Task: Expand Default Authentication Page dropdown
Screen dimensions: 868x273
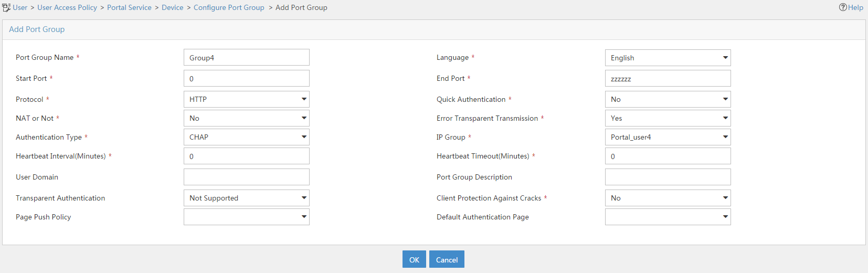Action: point(668,217)
